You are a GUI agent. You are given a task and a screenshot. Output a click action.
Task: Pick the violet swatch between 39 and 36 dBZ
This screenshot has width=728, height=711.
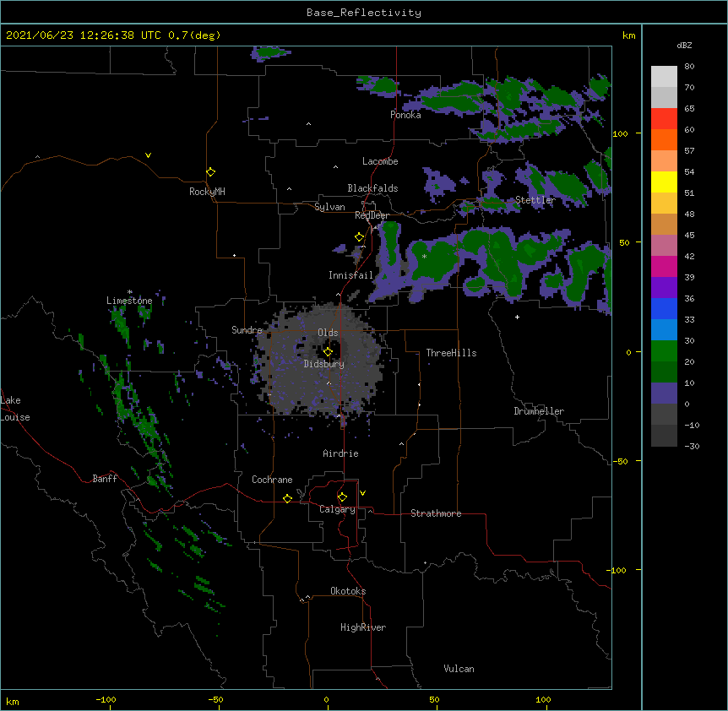point(664,288)
